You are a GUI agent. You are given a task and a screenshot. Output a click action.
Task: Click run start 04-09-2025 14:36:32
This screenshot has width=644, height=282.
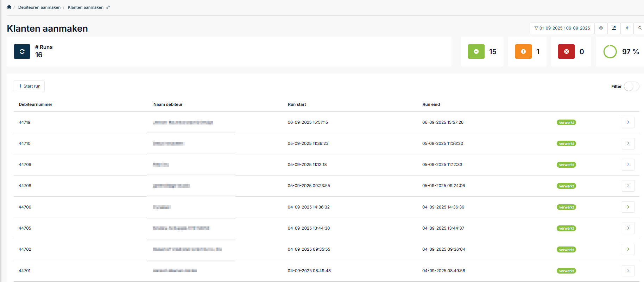tap(309, 207)
